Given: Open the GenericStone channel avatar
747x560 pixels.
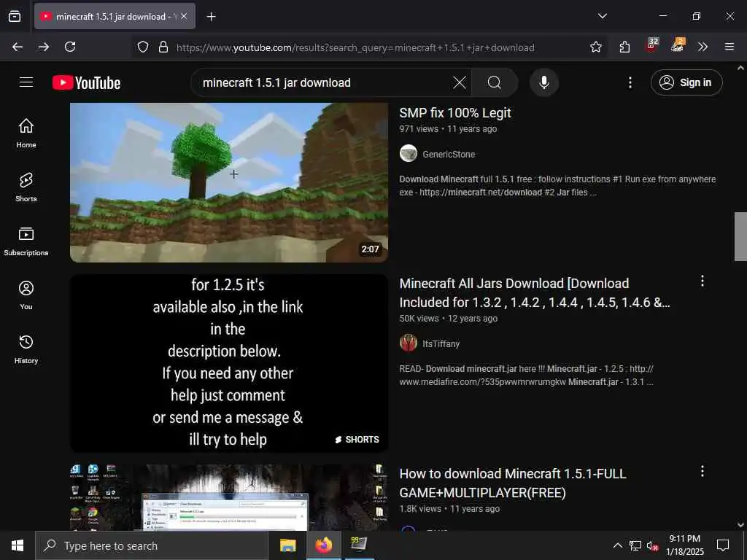Looking at the screenshot, I should pos(409,153).
